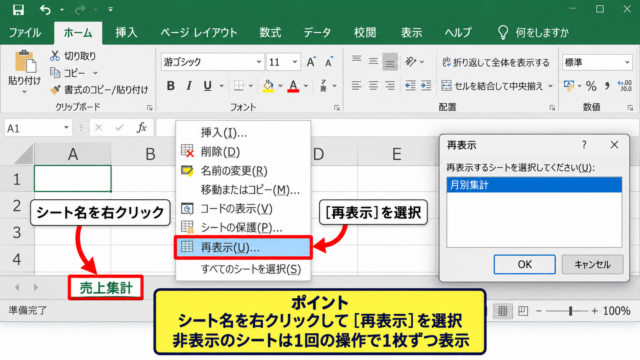Click the Copy button
Viewport: 640px width, 360px height.
[68, 73]
